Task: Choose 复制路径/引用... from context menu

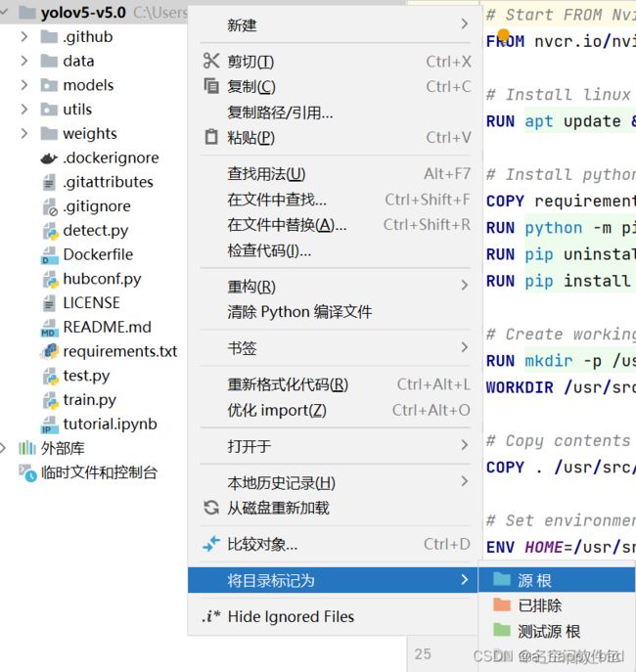Action: (333, 112)
